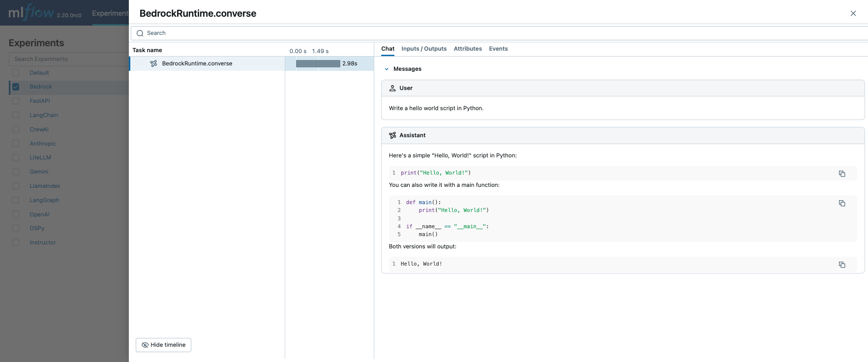Open the DSPy experiment link
The width and height of the screenshot is (868, 362).
[x=37, y=228]
